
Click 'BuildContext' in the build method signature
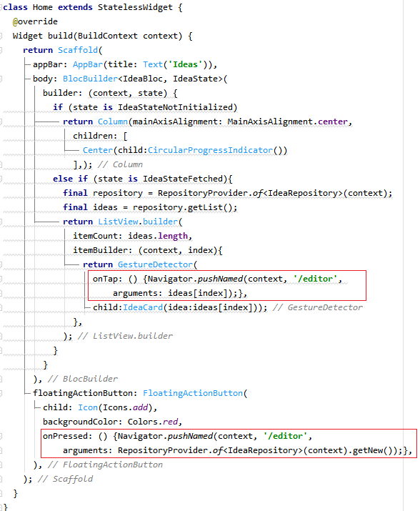pos(108,36)
